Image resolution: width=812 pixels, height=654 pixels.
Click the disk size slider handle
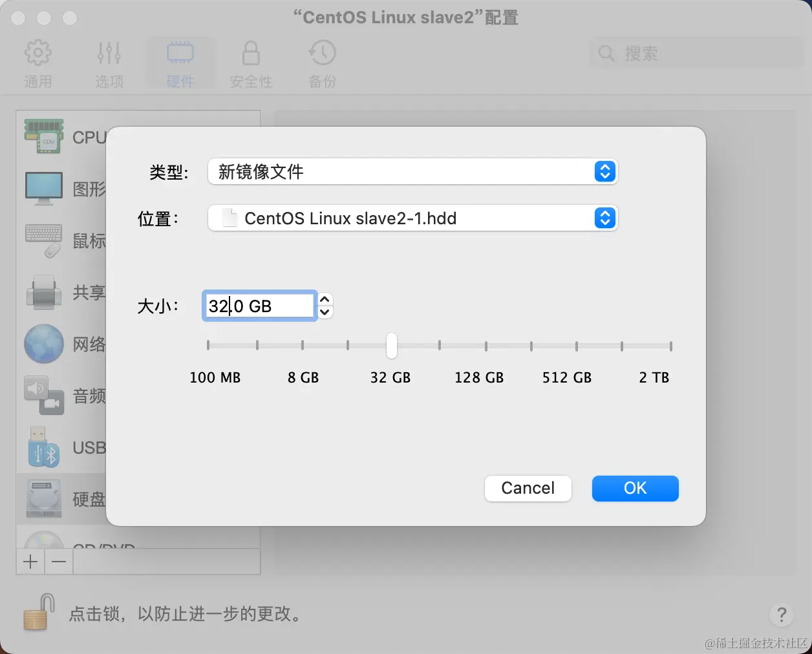392,346
